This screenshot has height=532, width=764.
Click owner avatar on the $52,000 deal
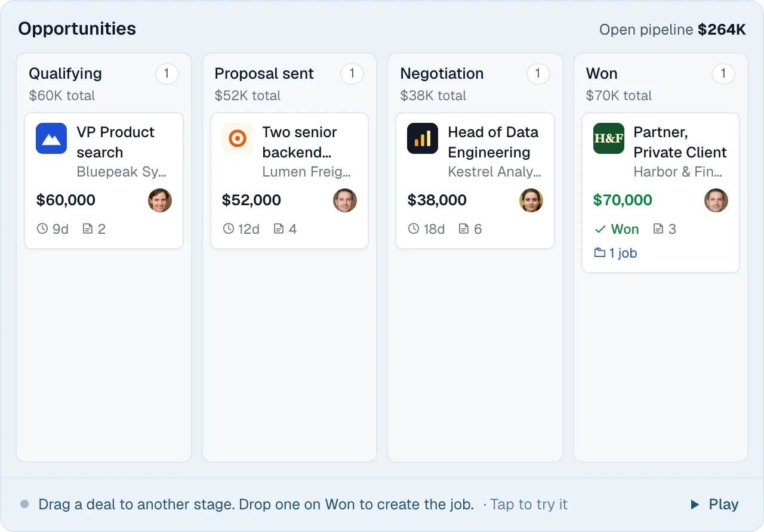345,200
